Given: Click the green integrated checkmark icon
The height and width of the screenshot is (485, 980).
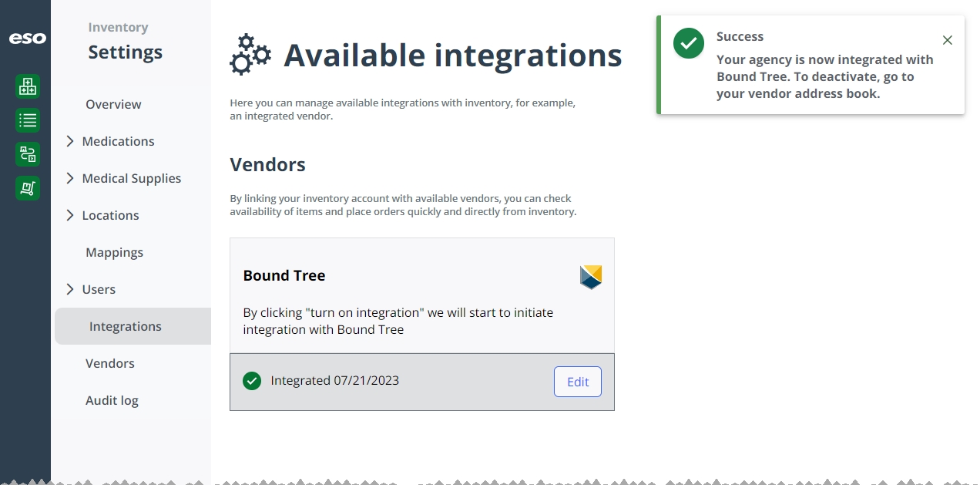Looking at the screenshot, I should [252, 381].
